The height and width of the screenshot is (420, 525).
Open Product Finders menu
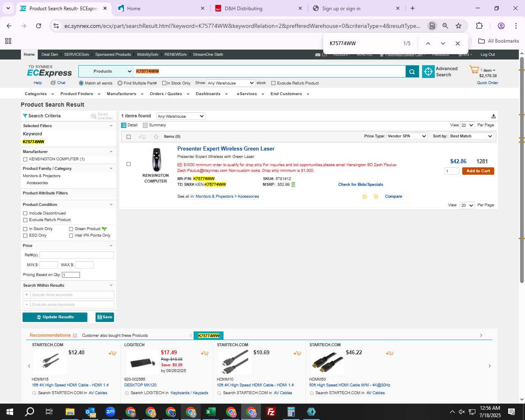point(80,94)
